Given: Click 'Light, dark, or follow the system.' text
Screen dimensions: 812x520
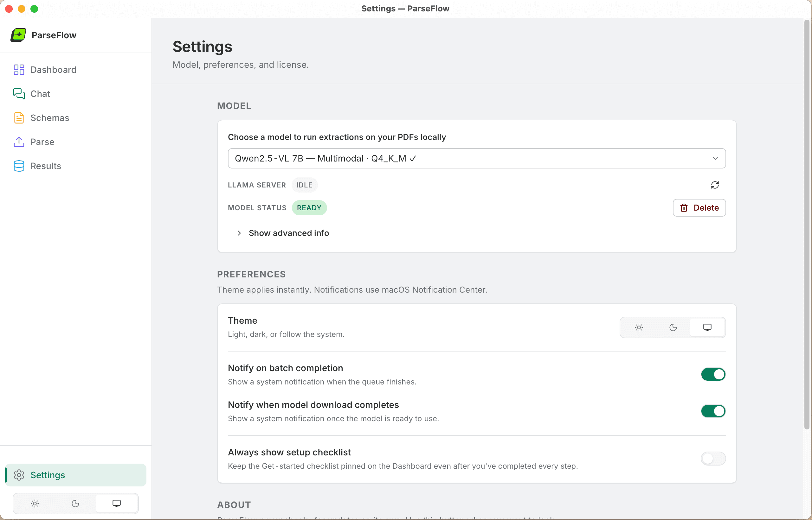Looking at the screenshot, I should coord(286,334).
